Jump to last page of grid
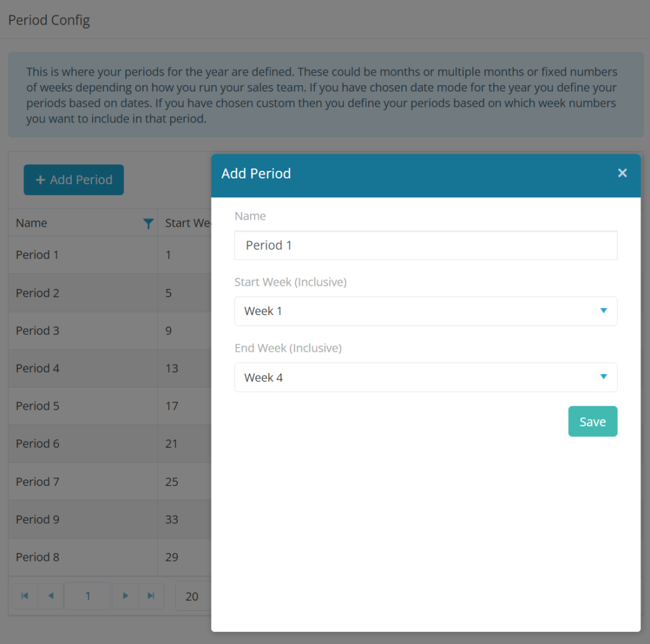This screenshot has height=644, width=650. click(151, 596)
